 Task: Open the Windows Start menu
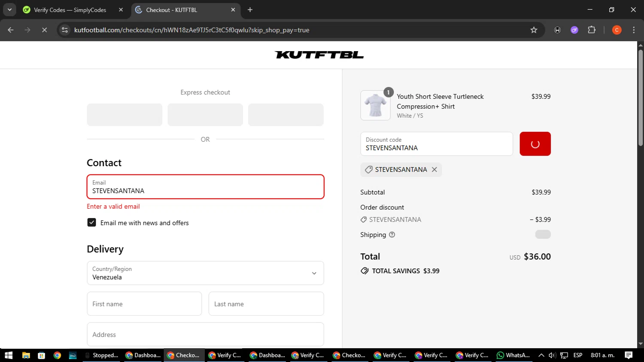tap(9, 355)
